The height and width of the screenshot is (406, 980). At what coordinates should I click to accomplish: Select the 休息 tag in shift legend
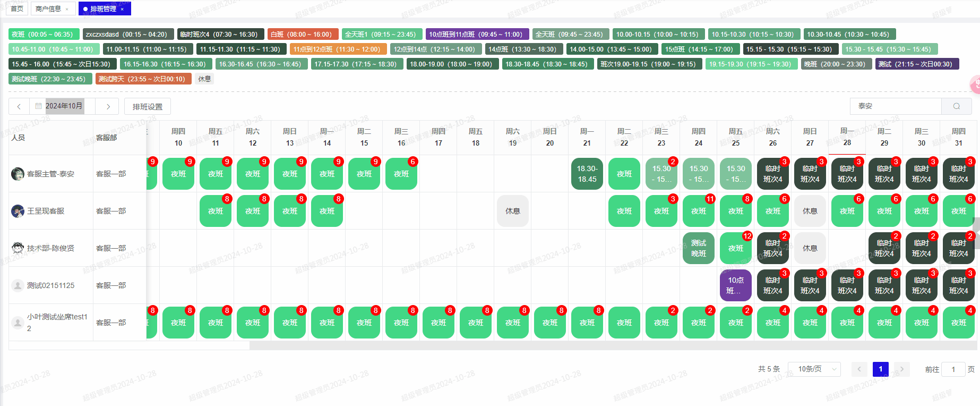[204, 79]
